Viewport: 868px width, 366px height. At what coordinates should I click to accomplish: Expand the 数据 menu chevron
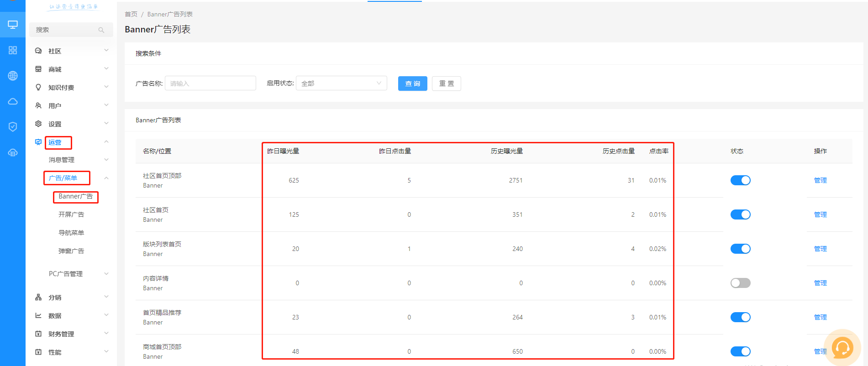pyautogui.click(x=106, y=315)
